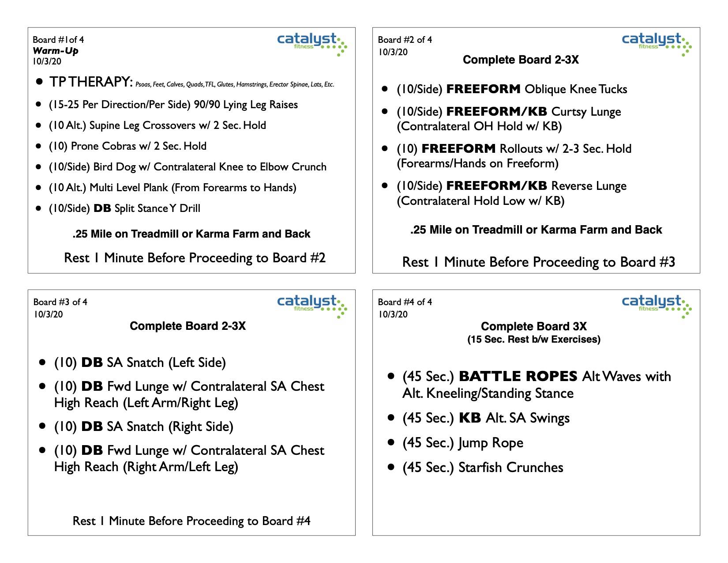Click the bullet next to Jump Rope
This screenshot has width=728, height=563.
pos(390,442)
